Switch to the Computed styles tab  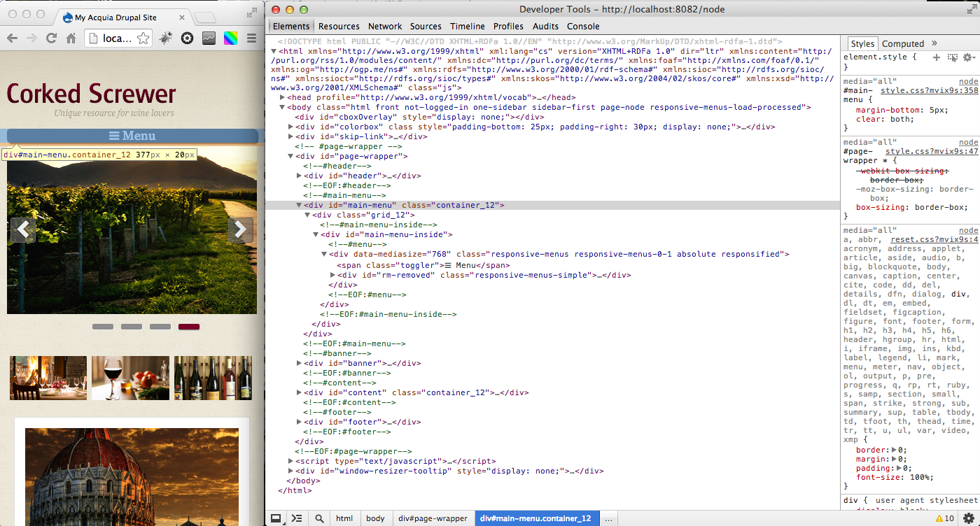point(903,43)
